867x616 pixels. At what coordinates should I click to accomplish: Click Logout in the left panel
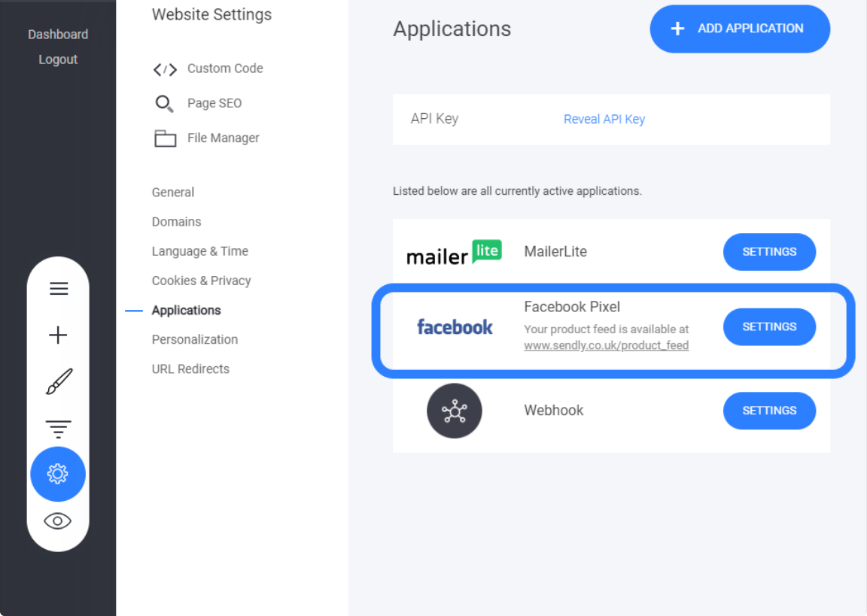pyautogui.click(x=58, y=59)
